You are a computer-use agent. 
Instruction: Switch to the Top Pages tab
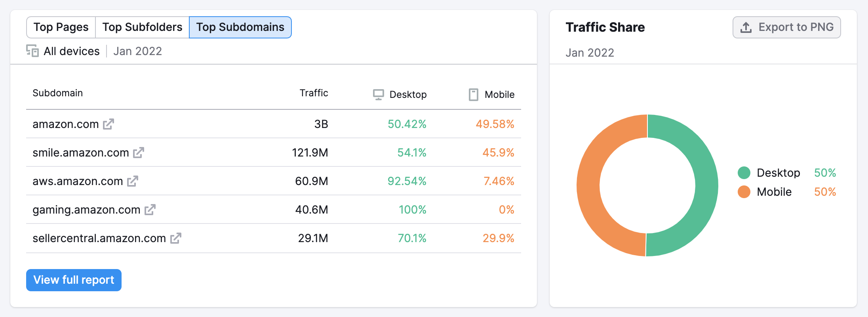pyautogui.click(x=61, y=27)
